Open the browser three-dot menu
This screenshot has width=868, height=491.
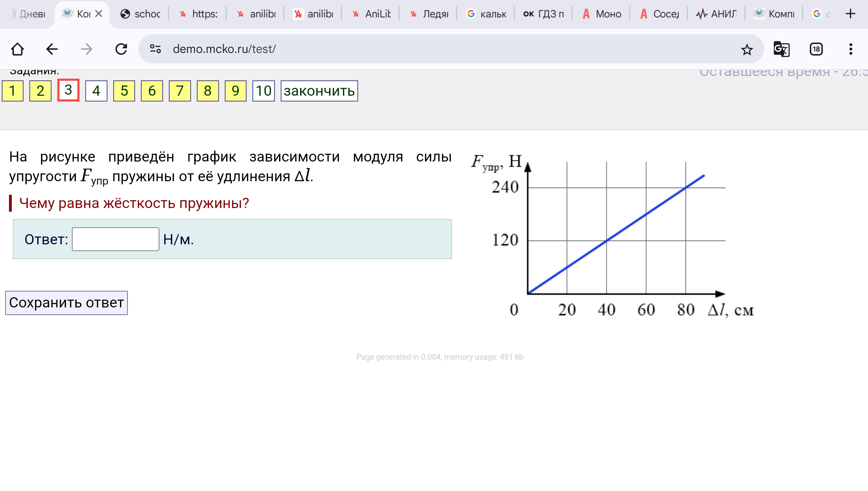pos(851,49)
